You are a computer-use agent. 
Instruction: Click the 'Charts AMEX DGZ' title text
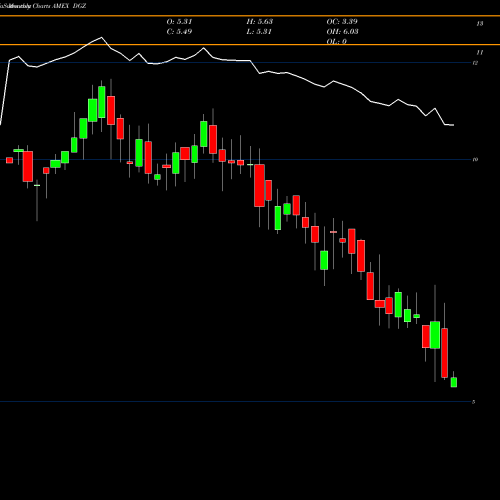[59, 6]
